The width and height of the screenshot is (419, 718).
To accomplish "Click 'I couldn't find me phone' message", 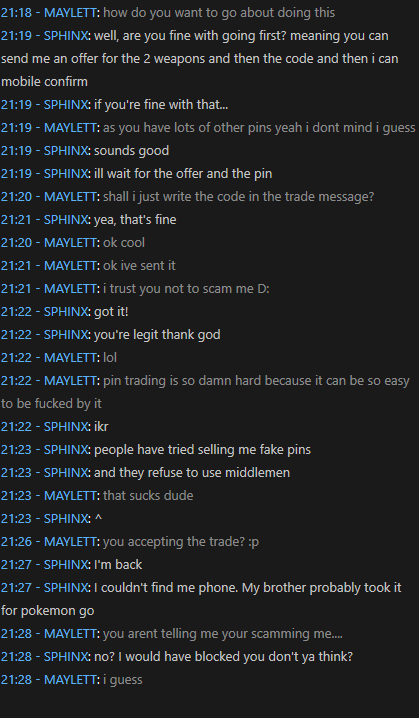I will coord(201,599).
